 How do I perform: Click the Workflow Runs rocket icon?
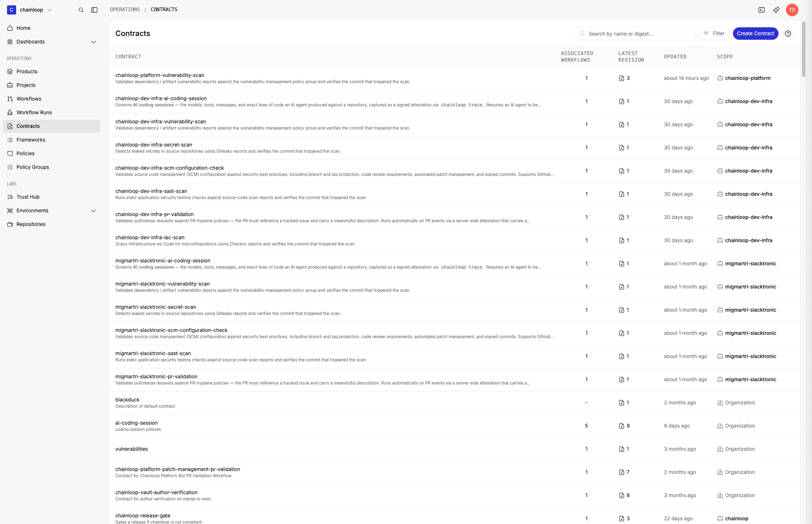tap(10, 113)
